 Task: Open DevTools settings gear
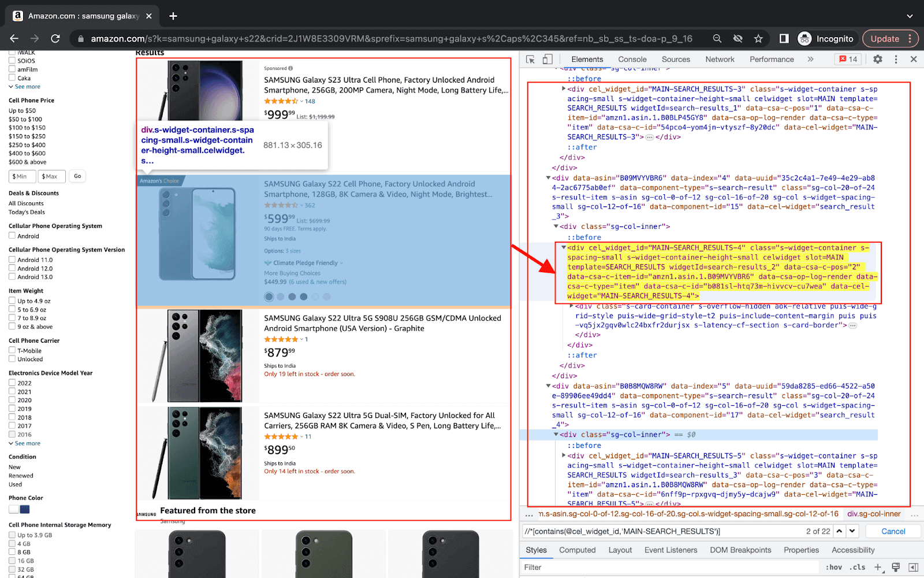coord(877,59)
